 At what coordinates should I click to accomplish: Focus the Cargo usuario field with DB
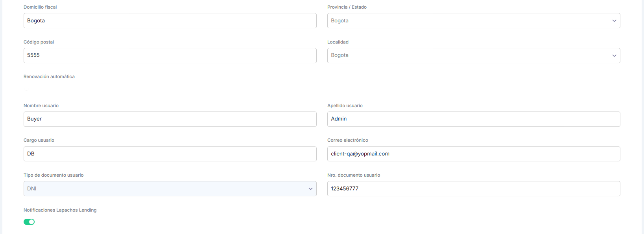click(x=170, y=154)
